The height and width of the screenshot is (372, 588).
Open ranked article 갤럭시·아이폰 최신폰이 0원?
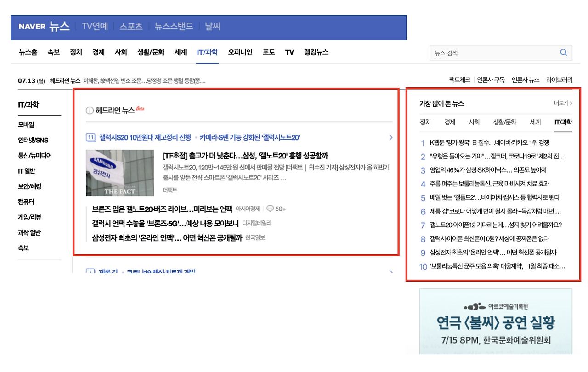click(x=489, y=239)
